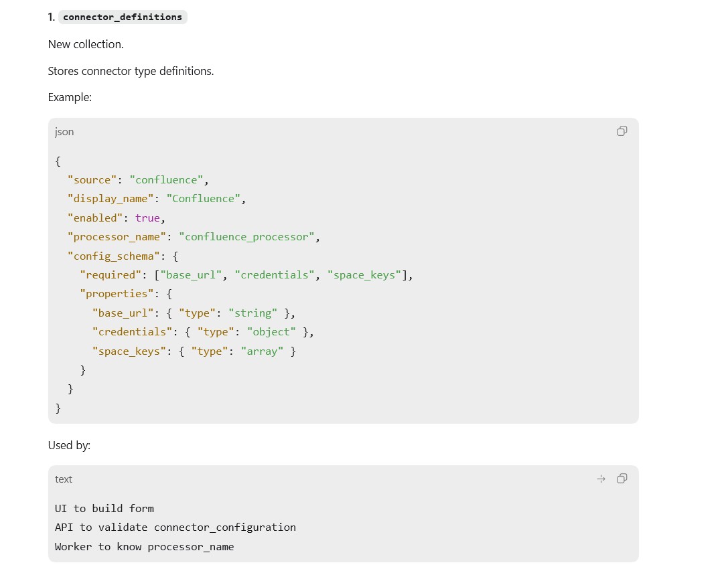Click the "source": "confluence" line
Viewport: 728px width, 571px height.
[139, 180]
